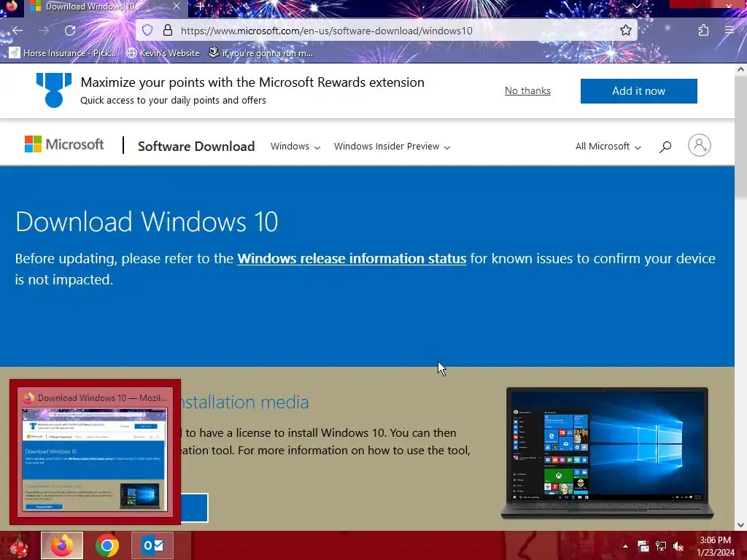Open the Software Download home link
This screenshot has width=747, height=560.
coord(196,146)
